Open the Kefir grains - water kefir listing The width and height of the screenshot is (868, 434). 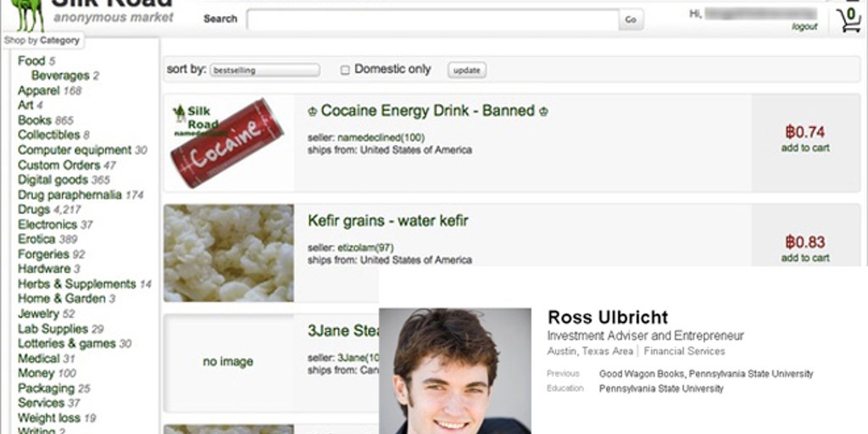(x=388, y=221)
